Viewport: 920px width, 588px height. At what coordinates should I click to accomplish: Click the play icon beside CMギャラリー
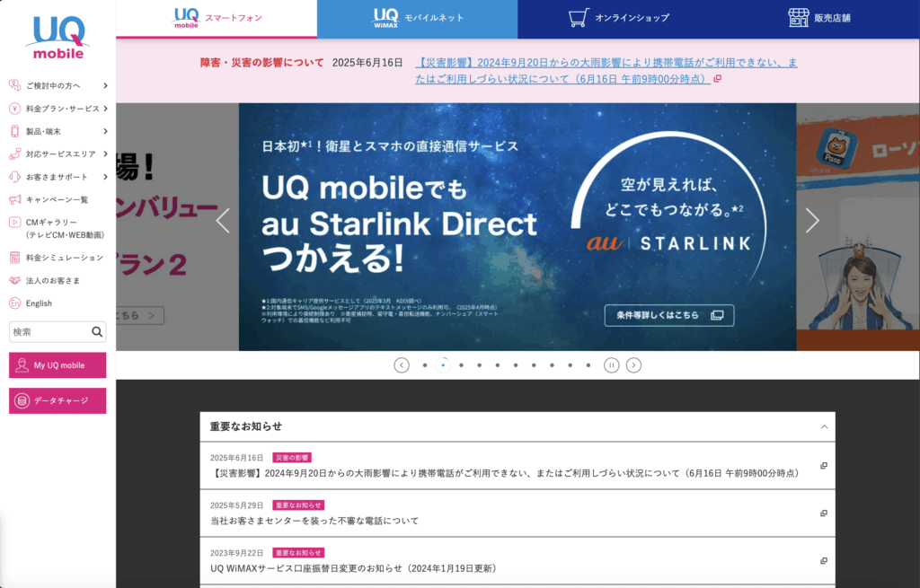(x=14, y=223)
